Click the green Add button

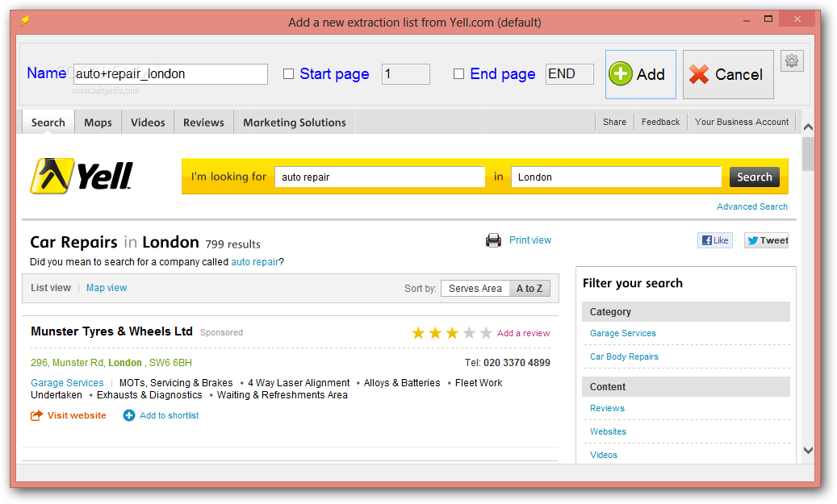tap(641, 75)
